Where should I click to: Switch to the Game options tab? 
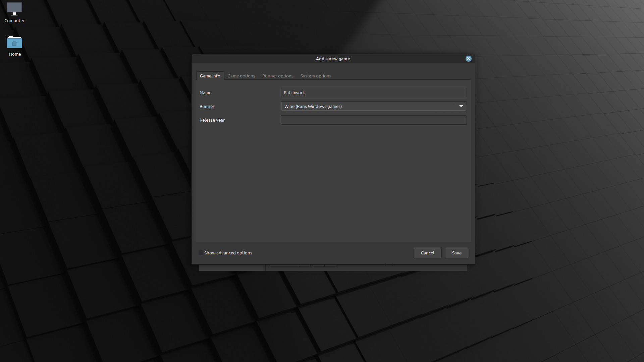(x=241, y=76)
